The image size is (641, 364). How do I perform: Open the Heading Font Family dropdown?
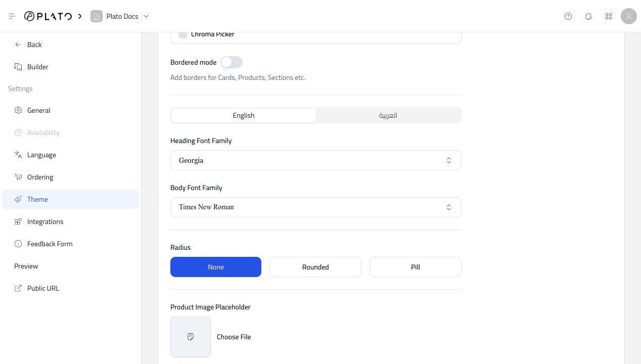[x=316, y=160]
